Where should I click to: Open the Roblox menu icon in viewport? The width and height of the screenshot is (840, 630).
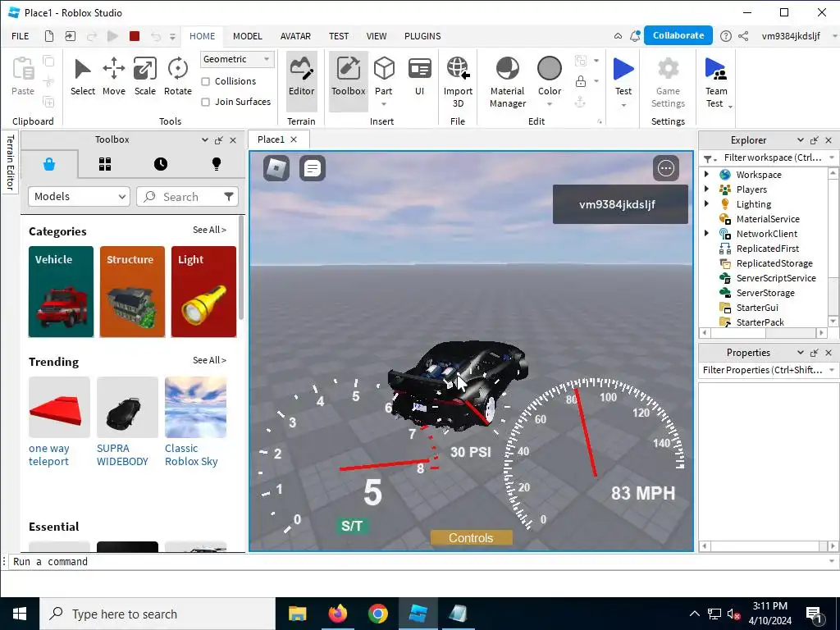[x=276, y=168]
